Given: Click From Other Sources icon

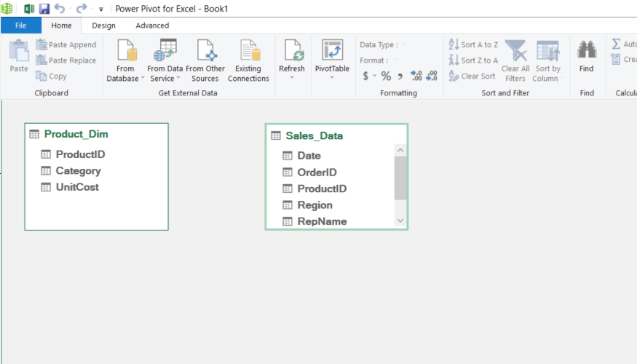Looking at the screenshot, I should pyautogui.click(x=206, y=50).
